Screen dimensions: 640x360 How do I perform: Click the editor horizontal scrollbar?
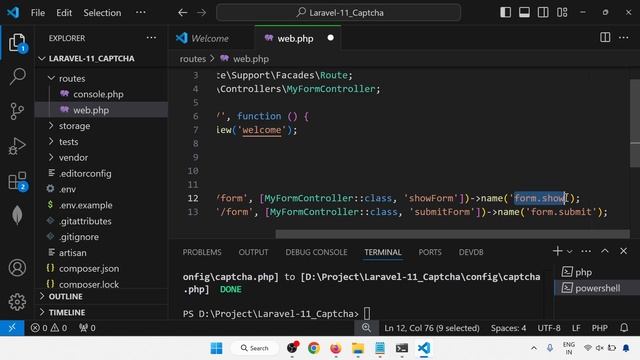[x=452, y=234]
